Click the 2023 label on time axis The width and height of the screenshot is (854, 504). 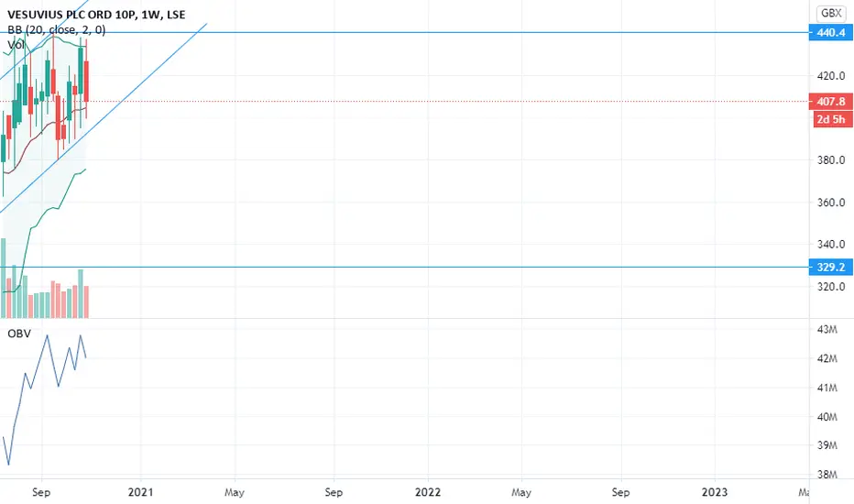tap(714, 492)
